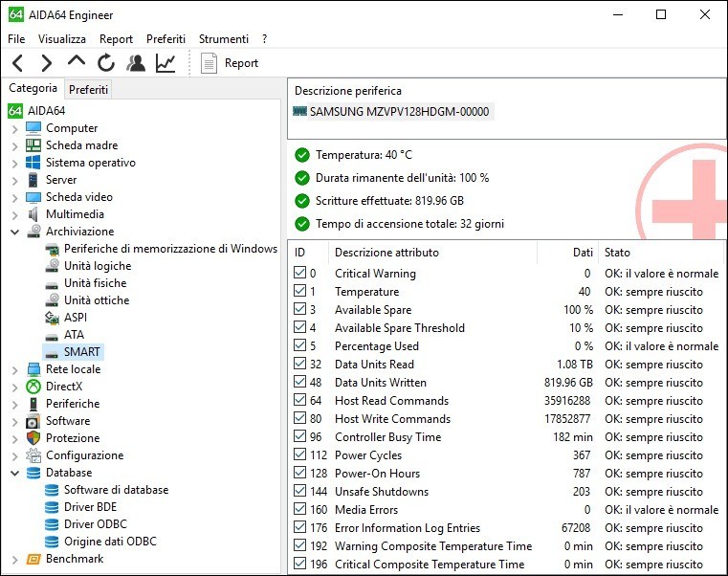The height and width of the screenshot is (576, 728).
Task: Collapse the Archiviazione tree node
Action: point(14,232)
